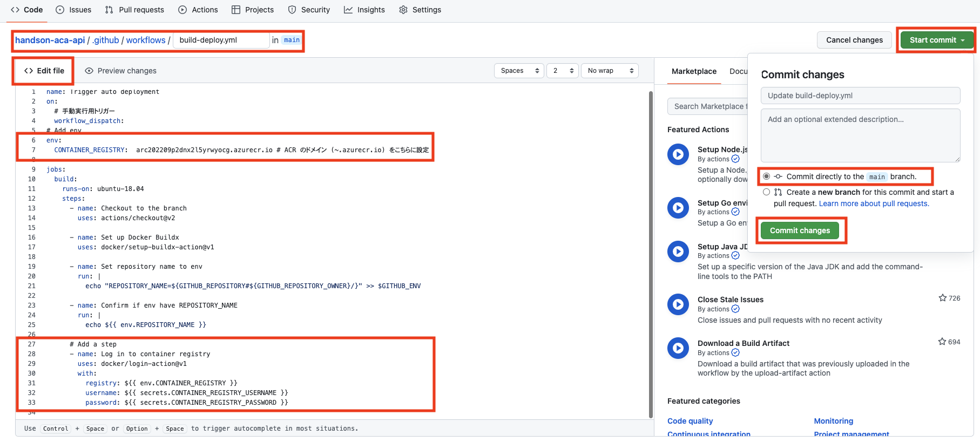Click the Security shield icon
Image resolution: width=980 pixels, height=442 pixels.
tap(292, 10)
